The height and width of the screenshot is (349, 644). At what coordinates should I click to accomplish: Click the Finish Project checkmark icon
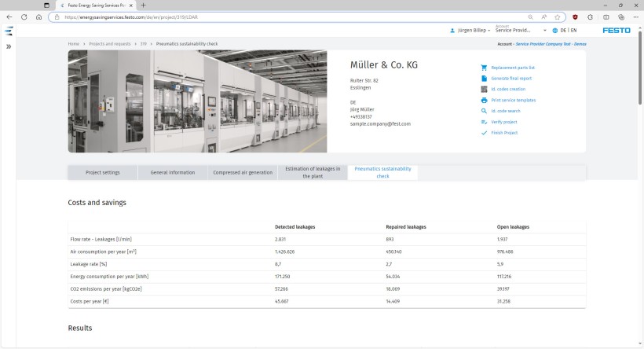(484, 133)
